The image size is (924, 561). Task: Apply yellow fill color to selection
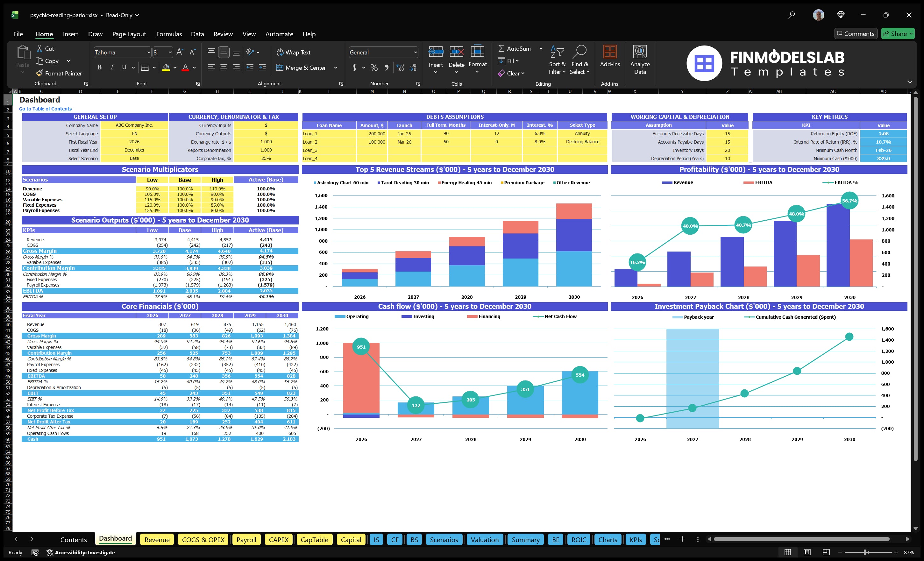(x=166, y=67)
